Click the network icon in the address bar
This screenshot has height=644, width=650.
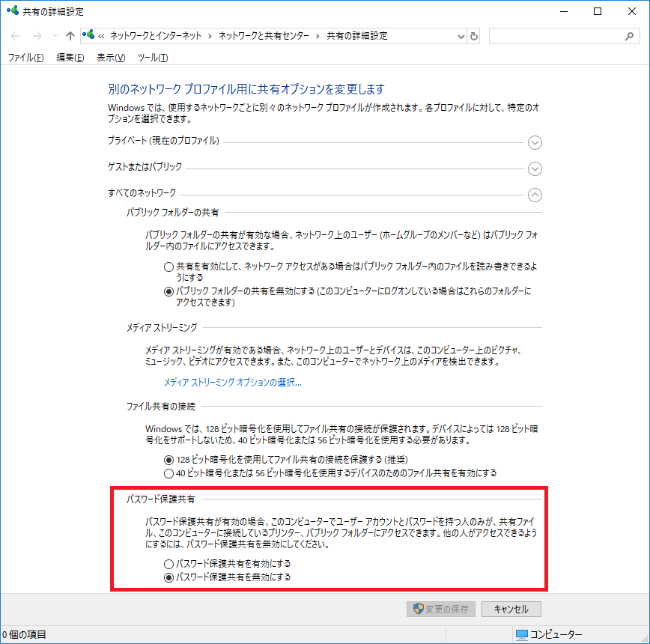pos(88,34)
